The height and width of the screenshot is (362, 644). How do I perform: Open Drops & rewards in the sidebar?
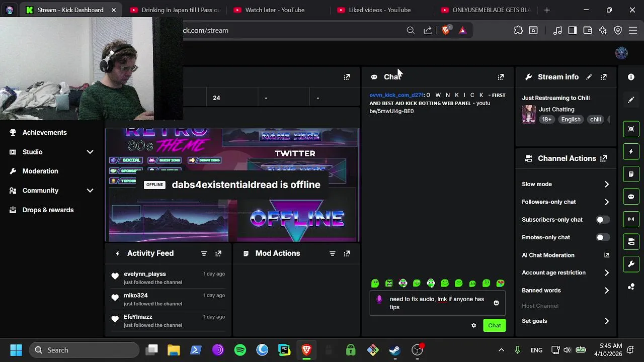[48, 210]
